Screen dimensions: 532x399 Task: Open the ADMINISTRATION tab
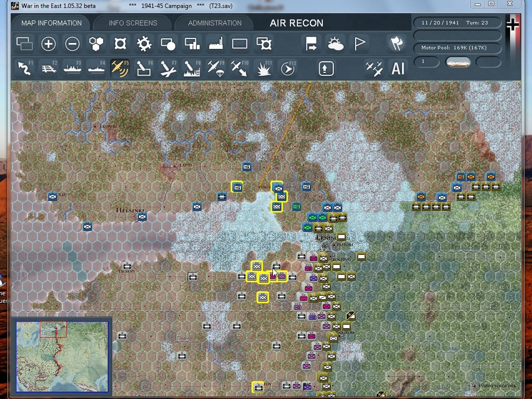tap(214, 23)
